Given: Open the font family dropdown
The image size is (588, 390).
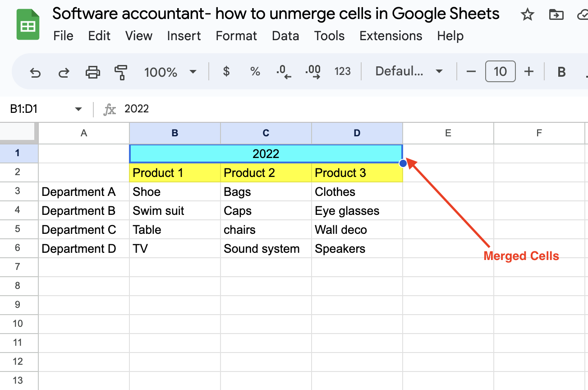Looking at the screenshot, I should 409,71.
